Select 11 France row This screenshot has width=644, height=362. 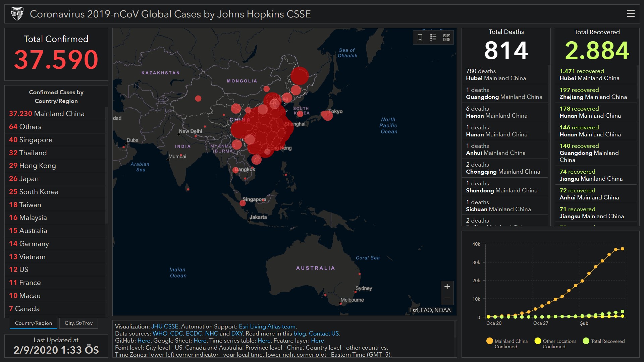click(x=55, y=283)
